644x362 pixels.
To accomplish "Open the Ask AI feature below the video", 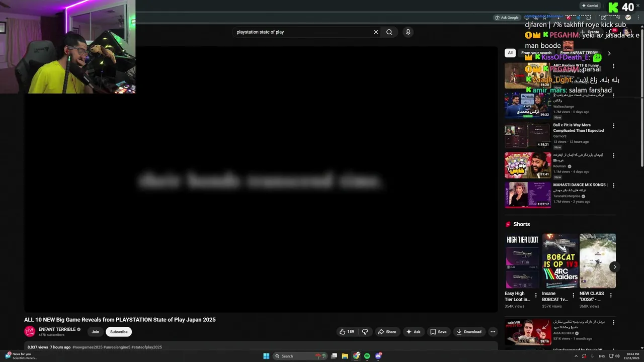I will click(x=413, y=332).
